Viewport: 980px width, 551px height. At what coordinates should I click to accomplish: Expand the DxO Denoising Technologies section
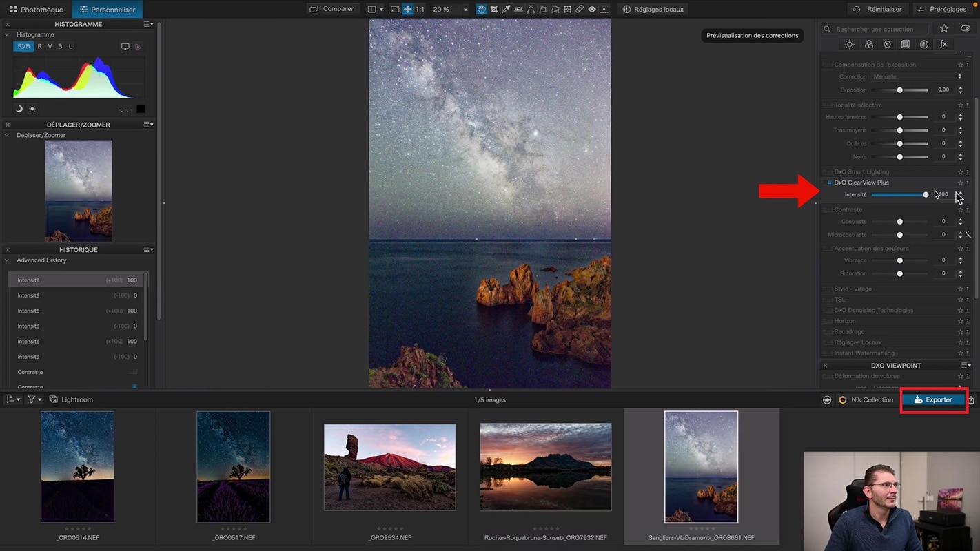point(874,311)
